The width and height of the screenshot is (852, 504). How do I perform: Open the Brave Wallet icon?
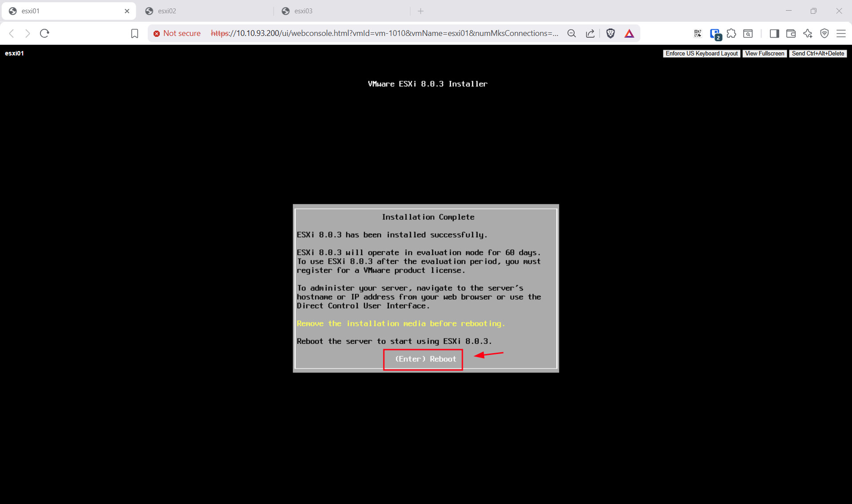(x=791, y=33)
